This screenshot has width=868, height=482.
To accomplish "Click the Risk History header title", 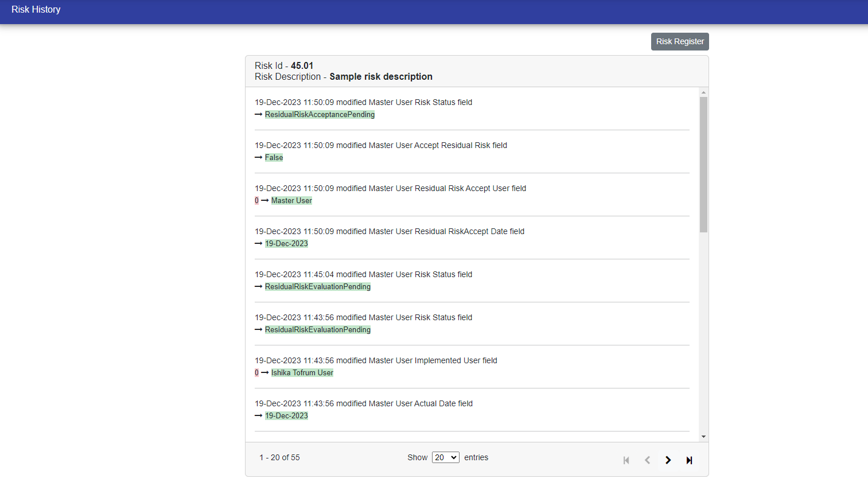I will (36, 10).
